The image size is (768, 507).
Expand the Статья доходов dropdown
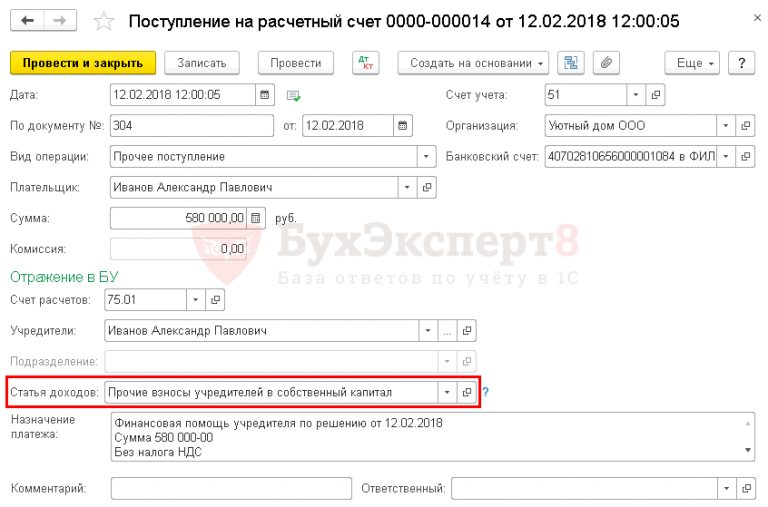click(x=447, y=392)
